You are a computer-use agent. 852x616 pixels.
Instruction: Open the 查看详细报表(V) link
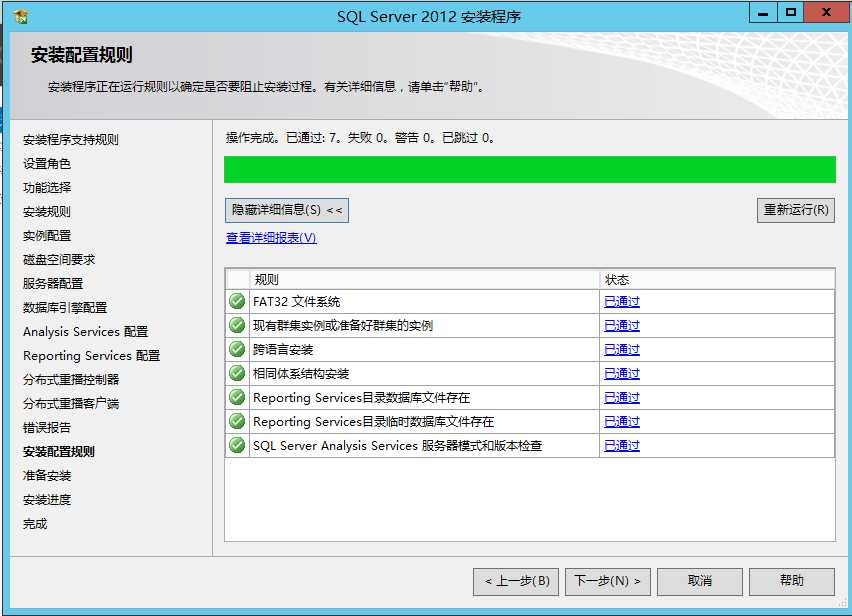coord(271,238)
